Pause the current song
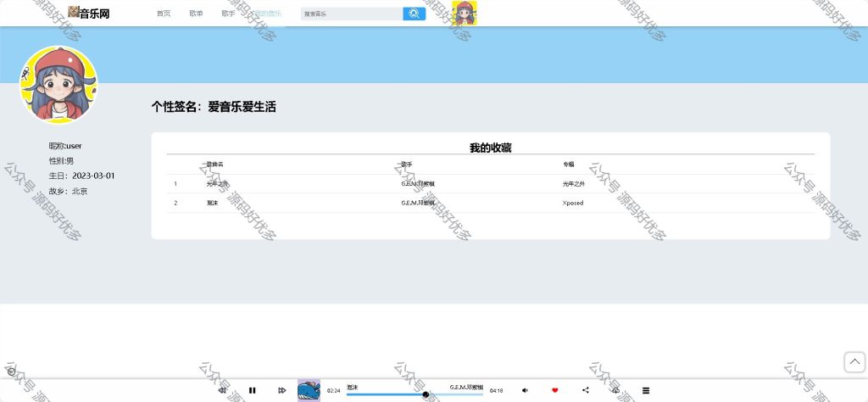 coord(253,390)
